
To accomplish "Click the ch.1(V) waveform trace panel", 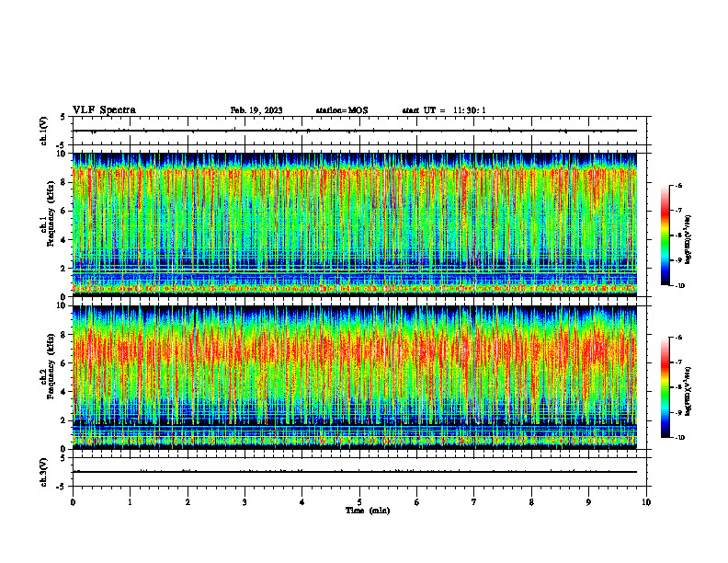I will point(359,131).
